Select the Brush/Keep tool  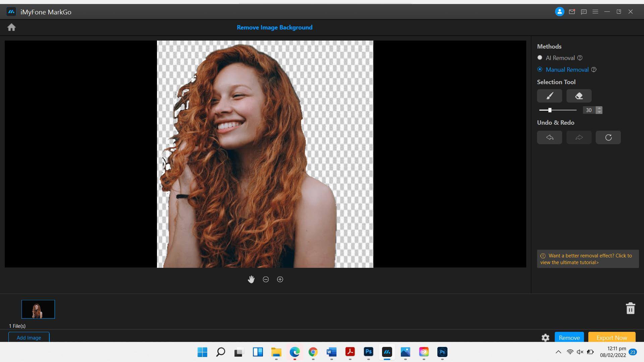click(x=549, y=96)
